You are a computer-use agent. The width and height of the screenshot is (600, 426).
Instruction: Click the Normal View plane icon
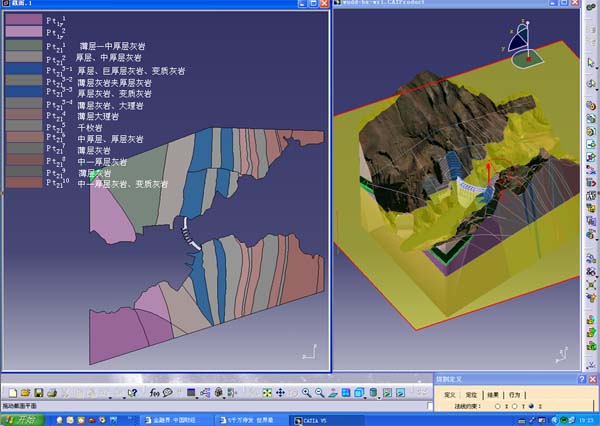333,393
